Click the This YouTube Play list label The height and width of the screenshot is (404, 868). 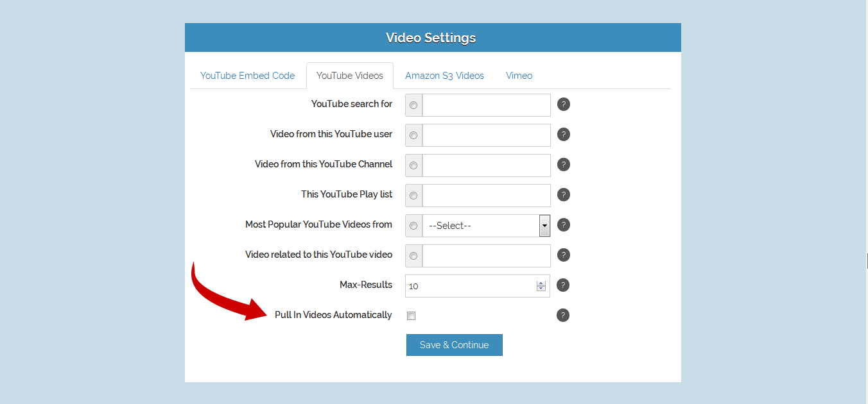tap(347, 194)
